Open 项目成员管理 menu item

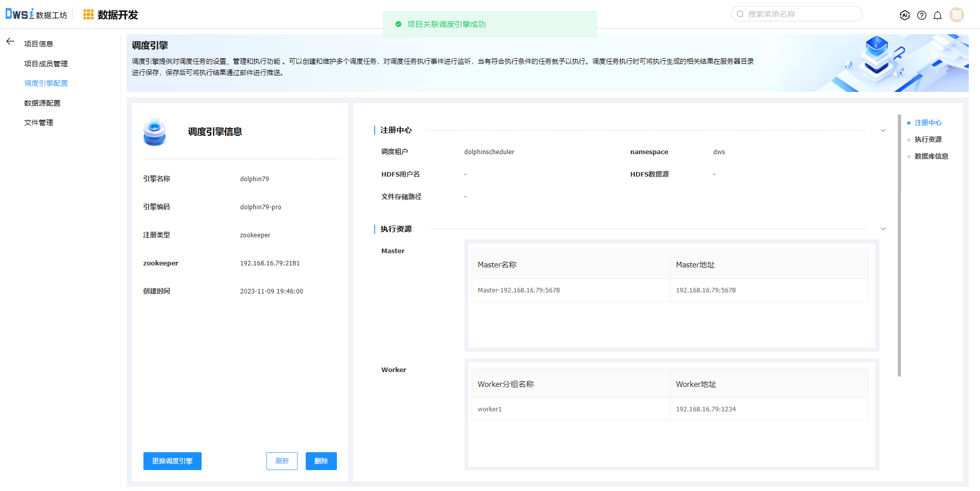tap(46, 64)
